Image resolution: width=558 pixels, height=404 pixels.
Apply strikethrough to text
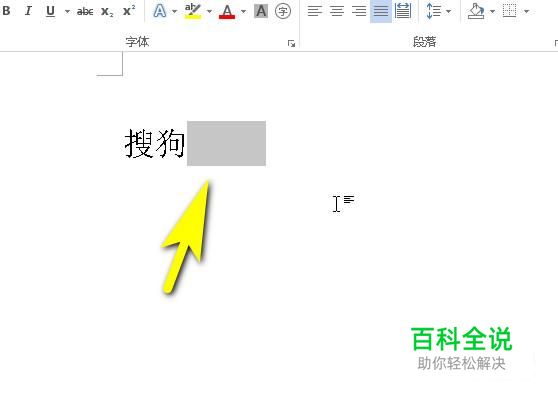[x=85, y=11]
